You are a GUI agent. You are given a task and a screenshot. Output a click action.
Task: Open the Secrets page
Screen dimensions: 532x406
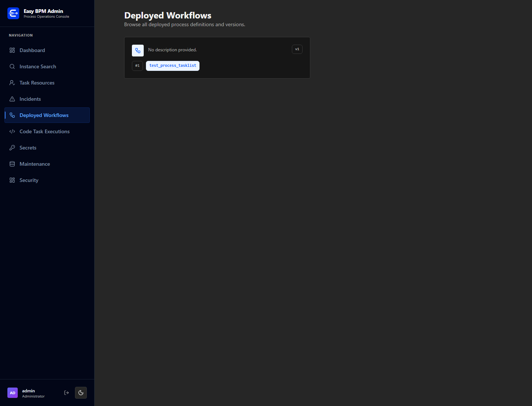[x=47, y=148]
